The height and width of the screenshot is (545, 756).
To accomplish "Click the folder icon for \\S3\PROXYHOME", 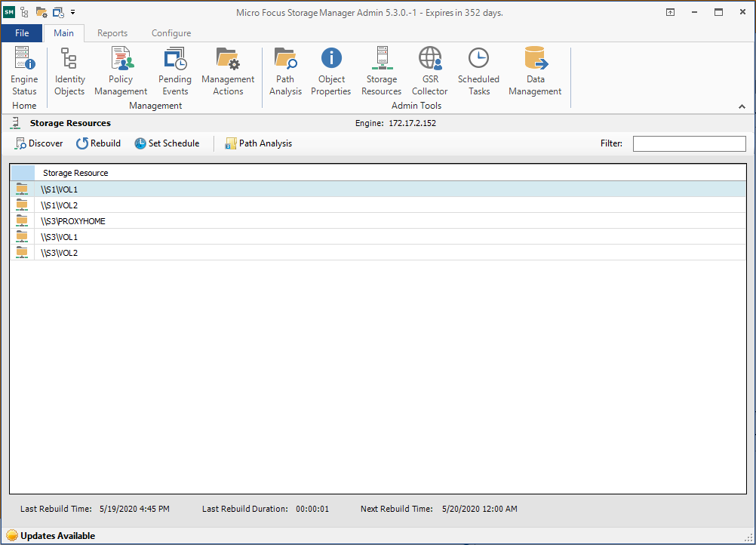I will click(x=22, y=221).
